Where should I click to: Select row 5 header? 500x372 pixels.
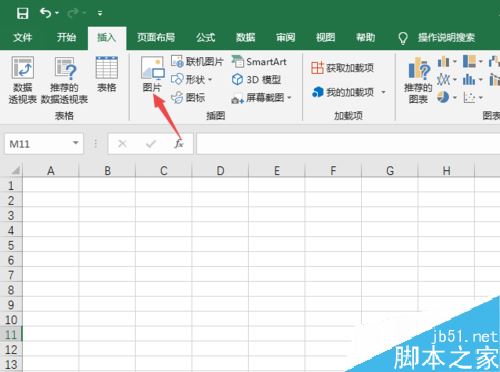pyautogui.click(x=11, y=245)
